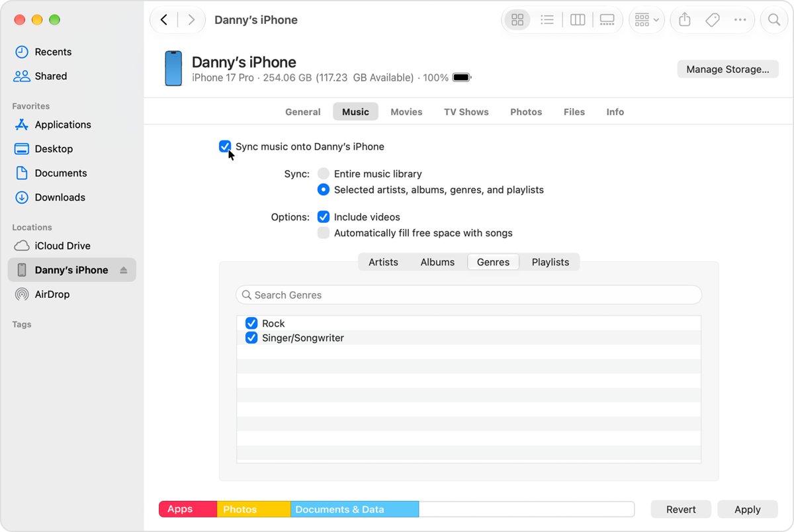The width and height of the screenshot is (794, 532).
Task: Click the iPhone device image in header
Action: (173, 69)
